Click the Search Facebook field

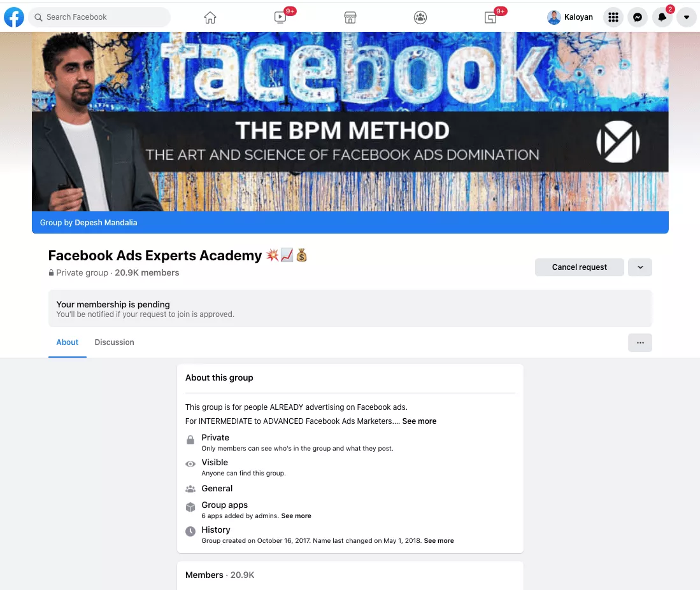(99, 17)
